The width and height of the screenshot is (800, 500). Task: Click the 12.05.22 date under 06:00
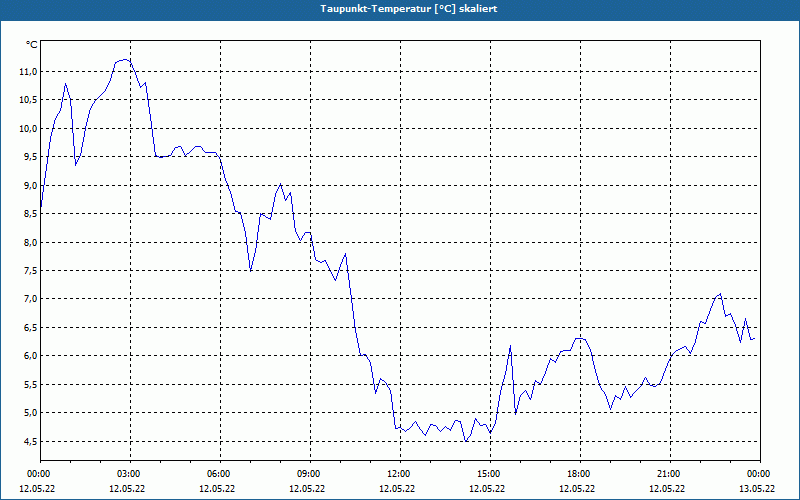[x=217, y=488]
